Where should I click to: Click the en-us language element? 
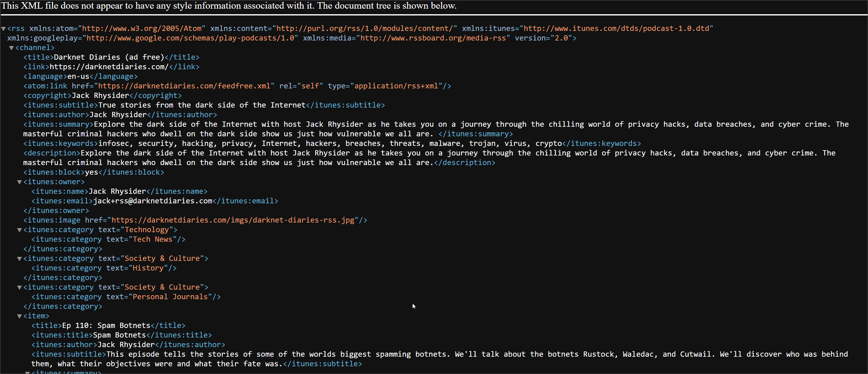tap(78, 77)
